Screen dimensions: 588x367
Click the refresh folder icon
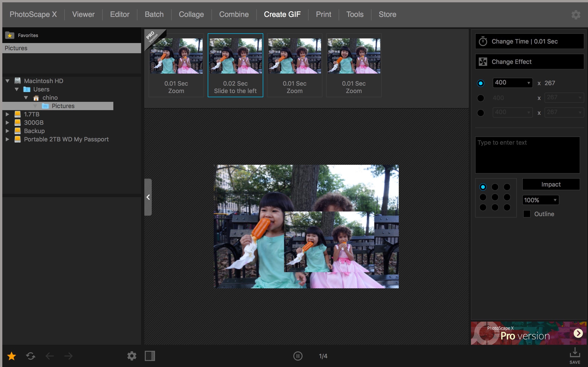pos(31,356)
